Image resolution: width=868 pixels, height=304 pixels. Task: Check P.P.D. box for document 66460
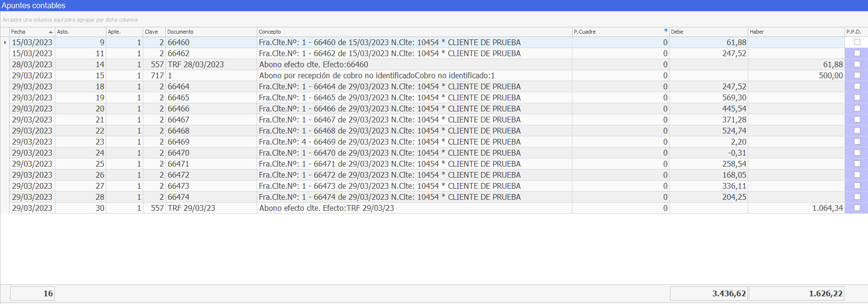click(856, 42)
